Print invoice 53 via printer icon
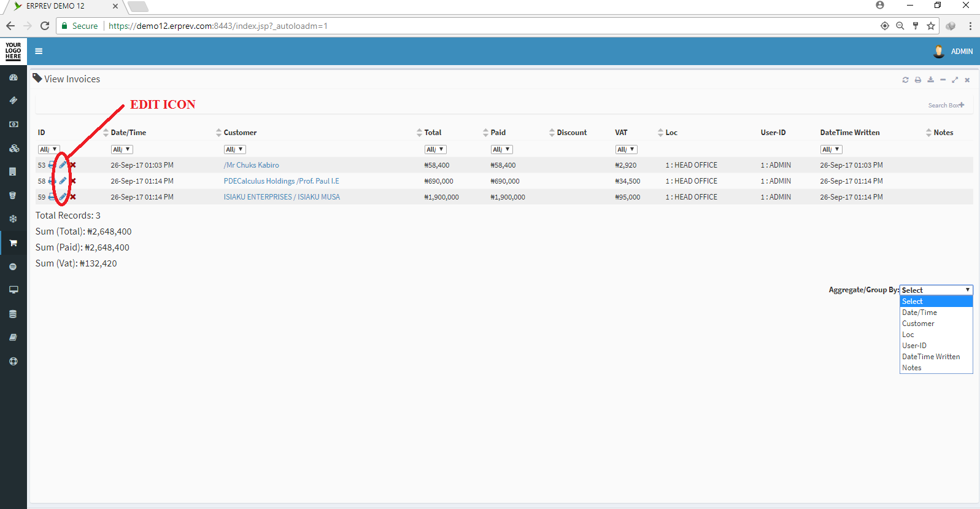The width and height of the screenshot is (980, 509). coord(52,165)
